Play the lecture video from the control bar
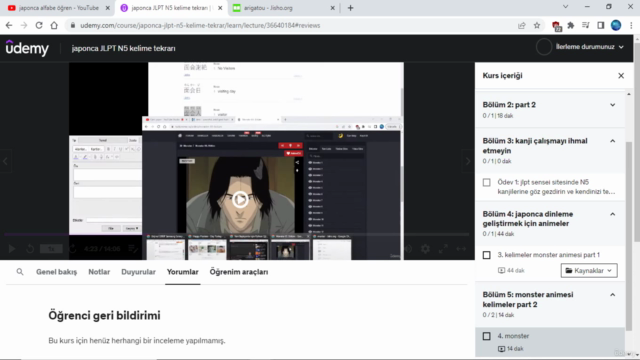This screenshot has width=640, height=360. pos(12,249)
